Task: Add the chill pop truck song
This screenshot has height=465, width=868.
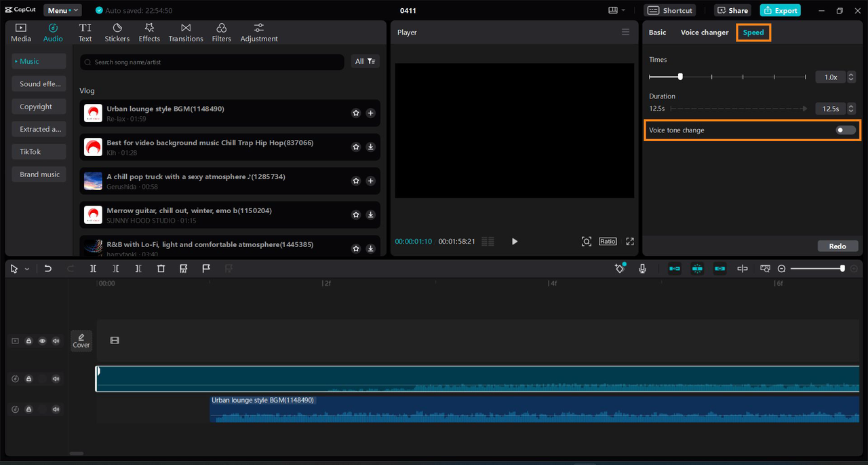Action: point(371,181)
